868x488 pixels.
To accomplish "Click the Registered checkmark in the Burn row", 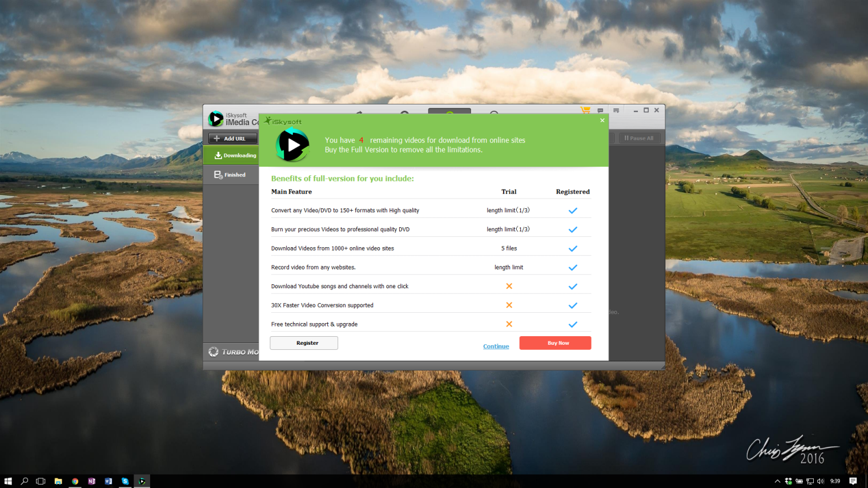I will pyautogui.click(x=573, y=229).
